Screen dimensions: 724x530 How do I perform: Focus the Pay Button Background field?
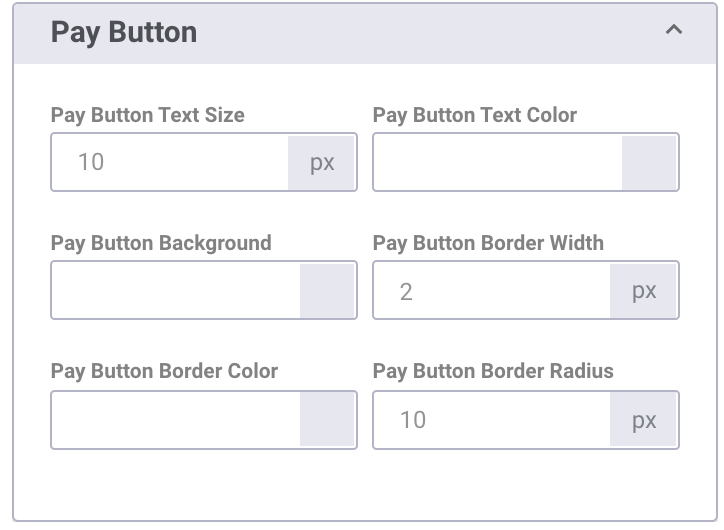(176, 290)
